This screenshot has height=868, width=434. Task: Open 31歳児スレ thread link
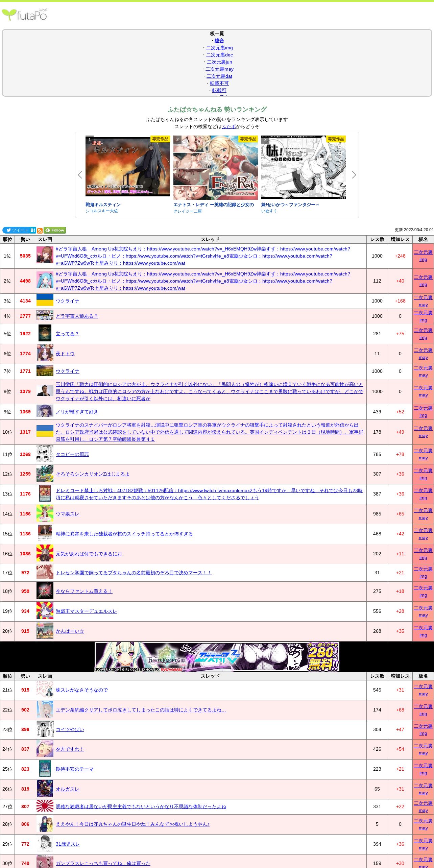point(68,844)
